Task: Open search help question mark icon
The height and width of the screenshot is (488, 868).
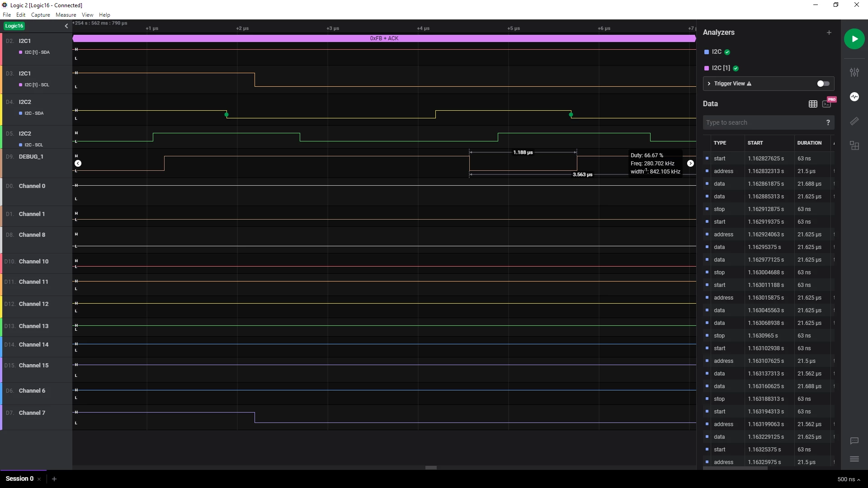Action: coord(828,122)
